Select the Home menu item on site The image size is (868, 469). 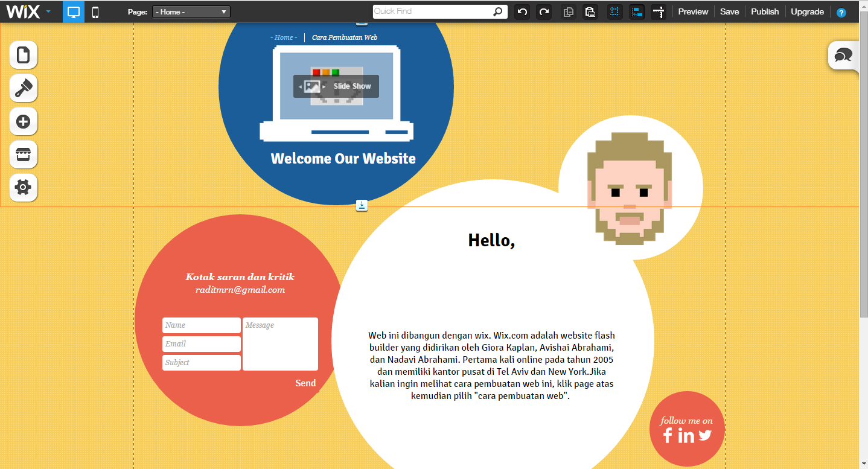(284, 37)
